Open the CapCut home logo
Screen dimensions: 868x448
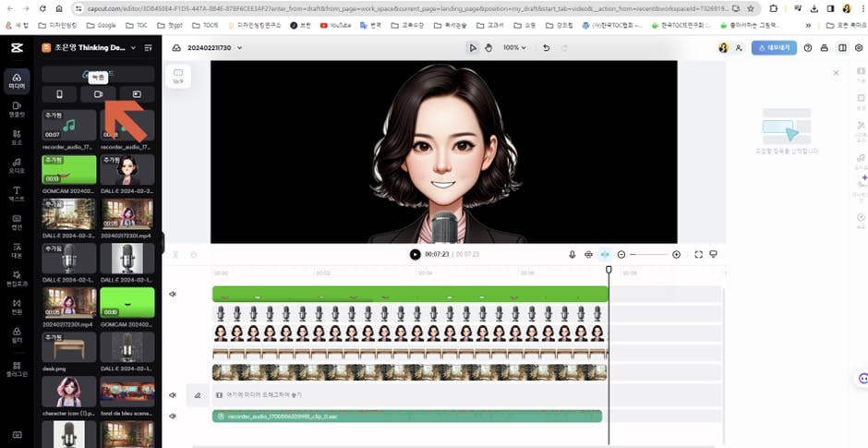point(17,48)
